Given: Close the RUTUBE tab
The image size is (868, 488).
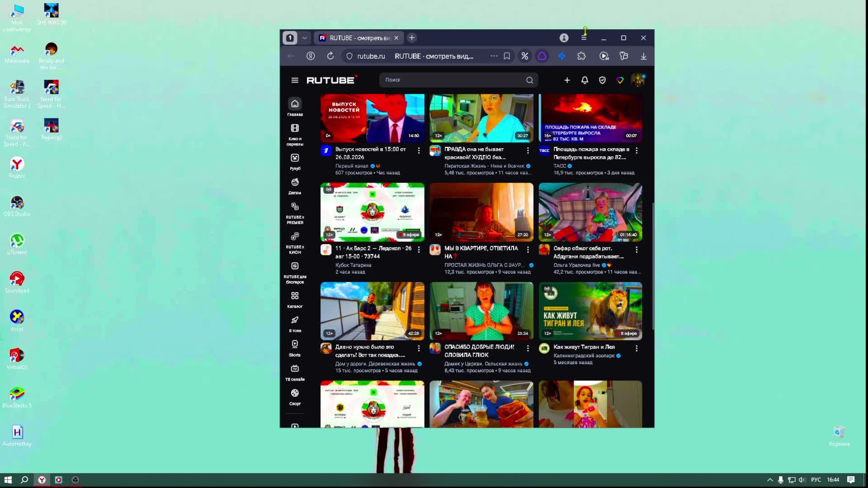Looking at the screenshot, I should (x=396, y=38).
